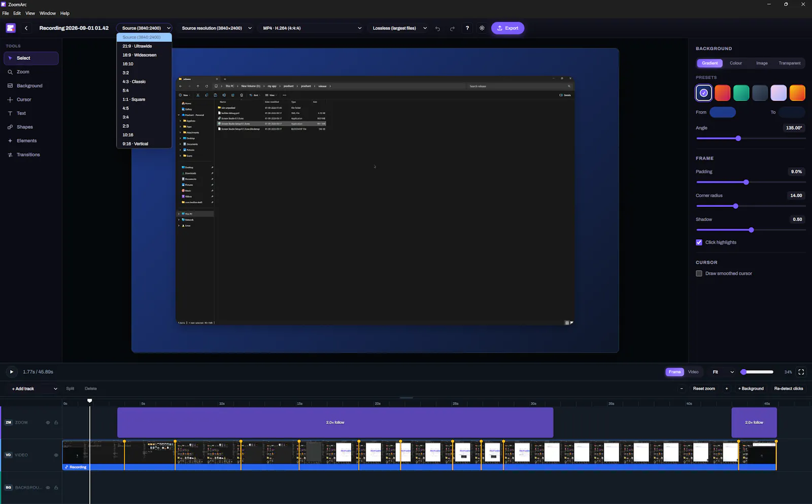The height and width of the screenshot is (504, 812).
Task: Hide the Zoom track eye icon
Action: [48, 422]
